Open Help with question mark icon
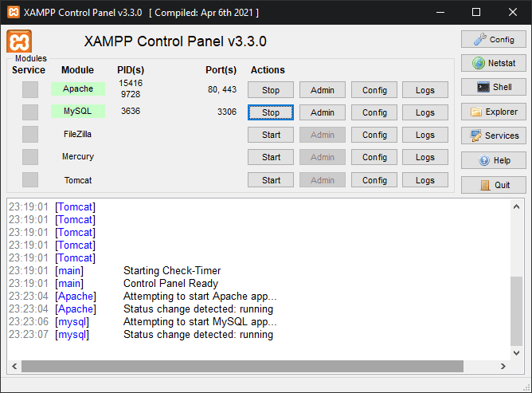Screen dimensions: 532x393 pyautogui.click(x=493, y=160)
